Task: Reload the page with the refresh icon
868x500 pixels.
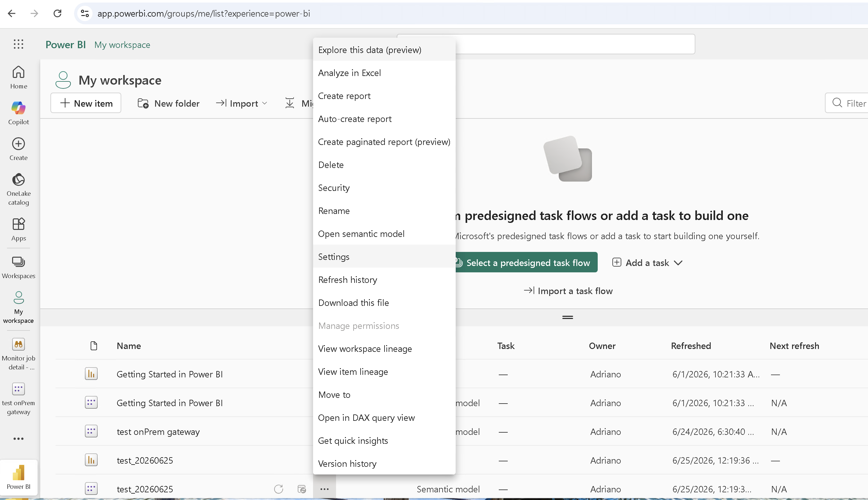Action: coord(57,13)
